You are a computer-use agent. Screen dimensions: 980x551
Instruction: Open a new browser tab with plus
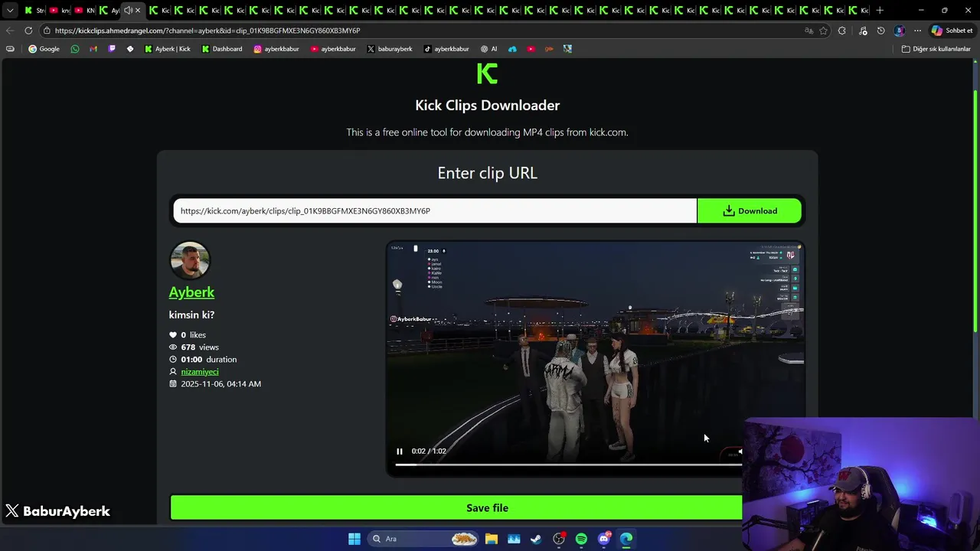pos(880,10)
